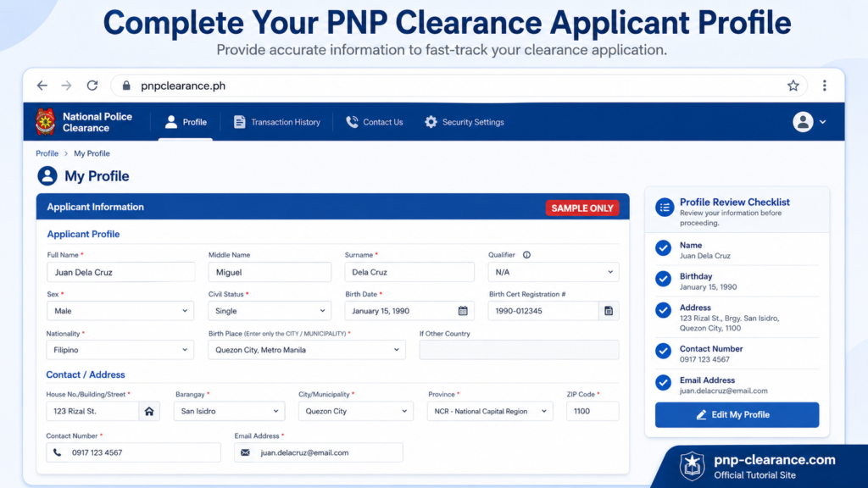Viewport: 868px width, 488px height.
Task: Click the Address checkmark in checklist
Action: 663,310
